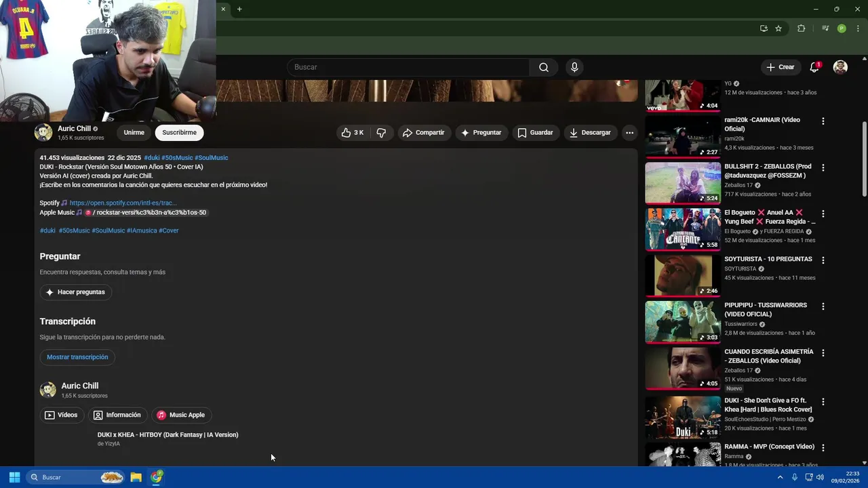Open CUANDO ESCRIBÍA ASIMETRÍA video title
Viewport: 868px width, 488px height.
[769, 356]
